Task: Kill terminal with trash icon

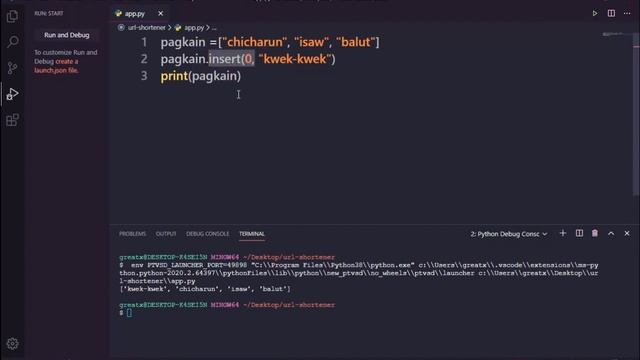Action: [x=595, y=233]
